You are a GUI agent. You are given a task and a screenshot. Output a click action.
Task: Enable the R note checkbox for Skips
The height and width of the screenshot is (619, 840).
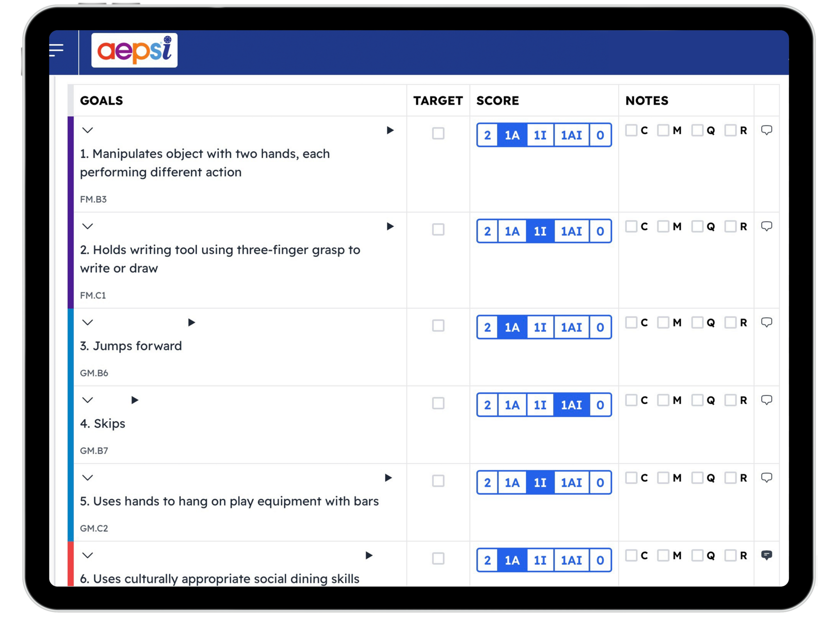pyautogui.click(x=730, y=400)
